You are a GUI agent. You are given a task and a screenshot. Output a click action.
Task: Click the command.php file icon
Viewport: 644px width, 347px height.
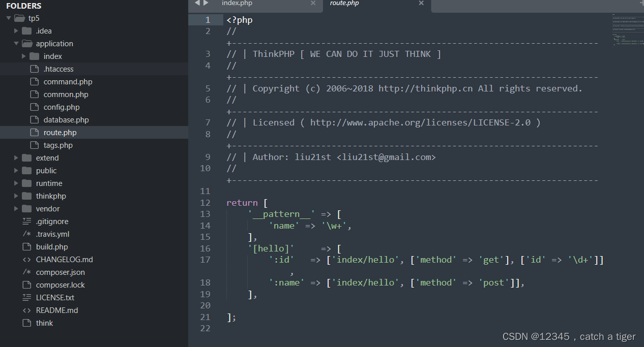pos(34,82)
